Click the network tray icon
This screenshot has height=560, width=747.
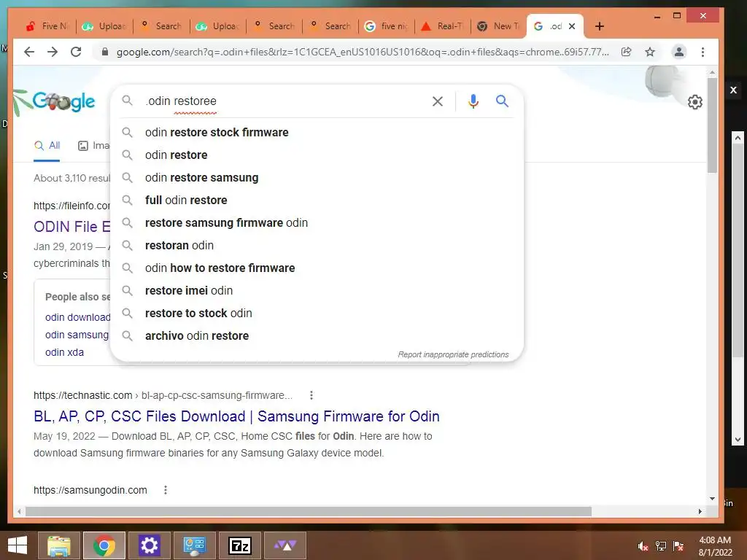661,546
